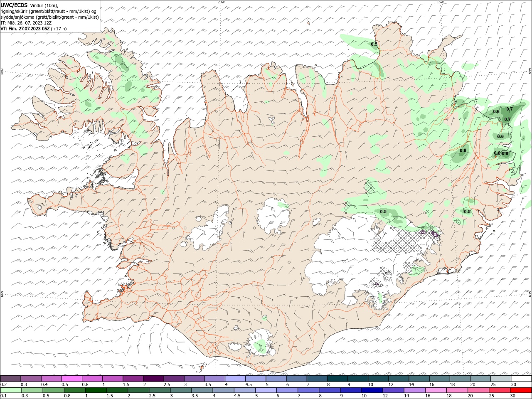Select top-row white swatch labeled 30
532x399 pixels.
pyautogui.click(x=521, y=379)
